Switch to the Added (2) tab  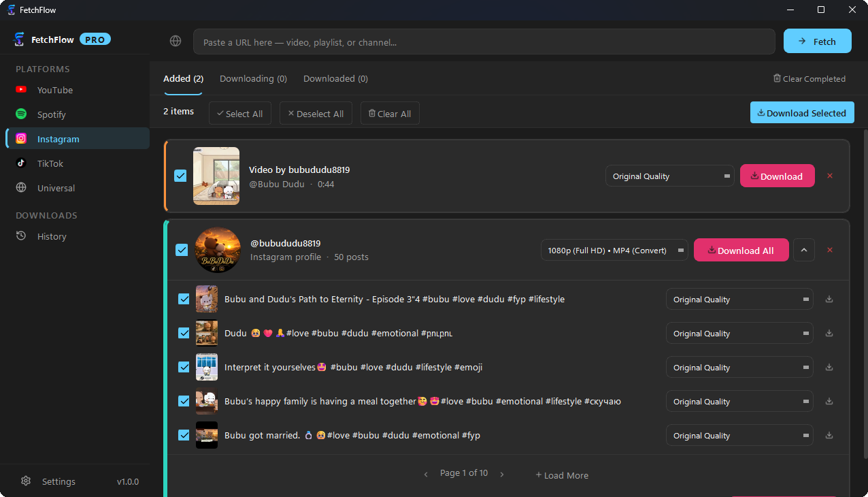click(183, 79)
